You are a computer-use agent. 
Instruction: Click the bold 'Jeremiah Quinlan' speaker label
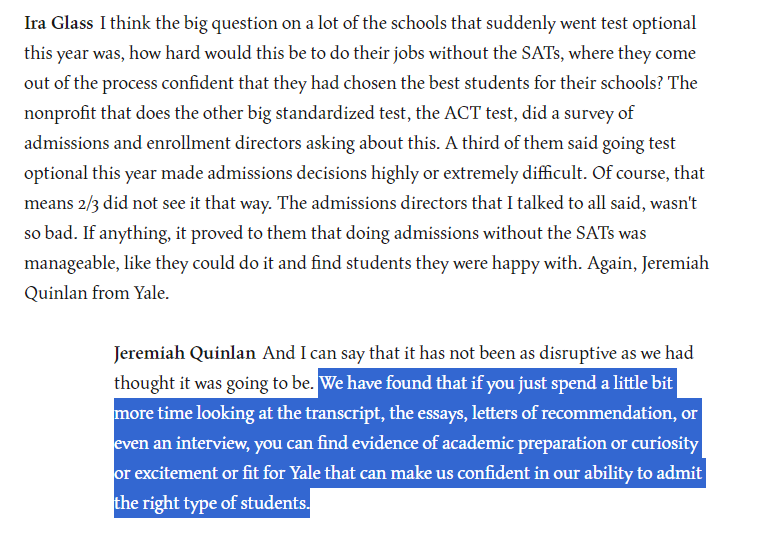186,353
